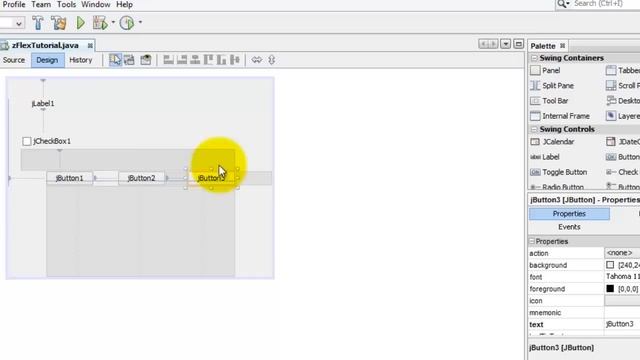This screenshot has width=640, height=360.
Task: Pick the Button palette item
Action: click(x=623, y=157)
